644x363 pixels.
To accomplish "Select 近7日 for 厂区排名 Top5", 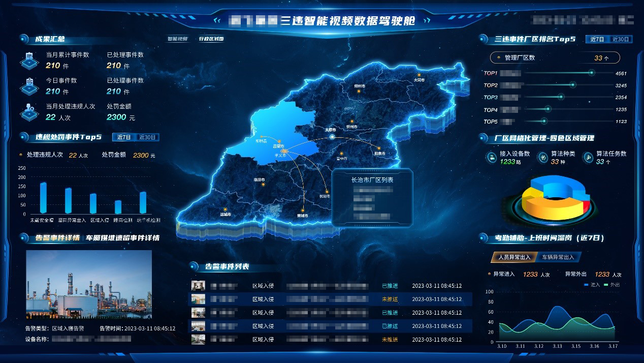I will (597, 39).
